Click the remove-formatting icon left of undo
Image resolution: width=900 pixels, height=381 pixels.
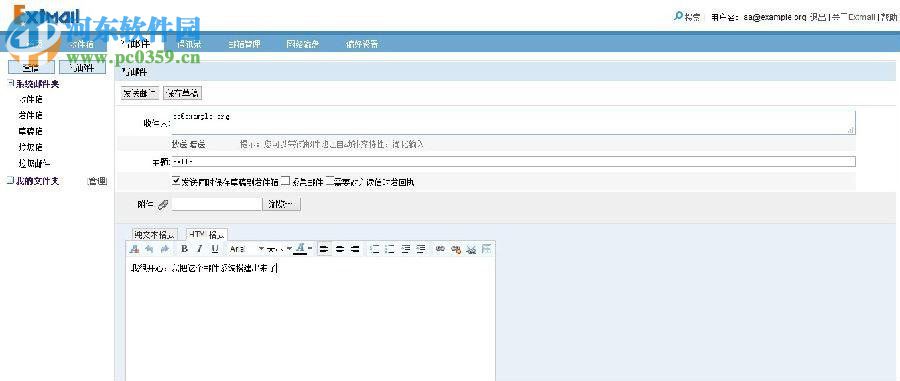point(134,249)
